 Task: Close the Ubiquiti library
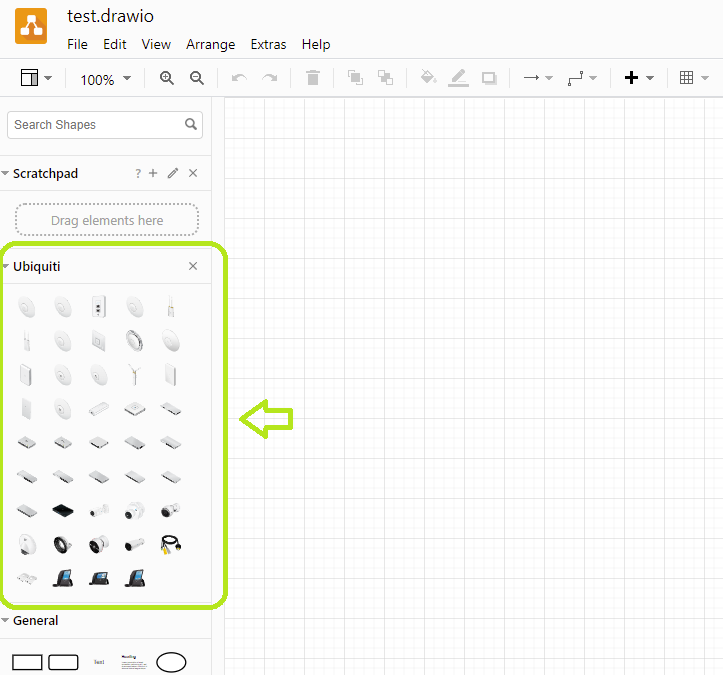[193, 266]
